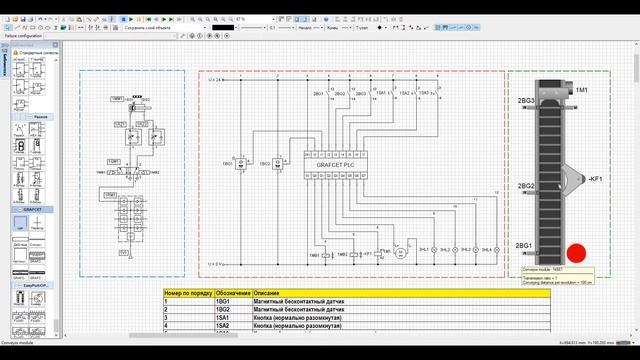Viewport: 640px width, 360px height.
Task: Create a new circuit file
Action: [x=7, y=19]
